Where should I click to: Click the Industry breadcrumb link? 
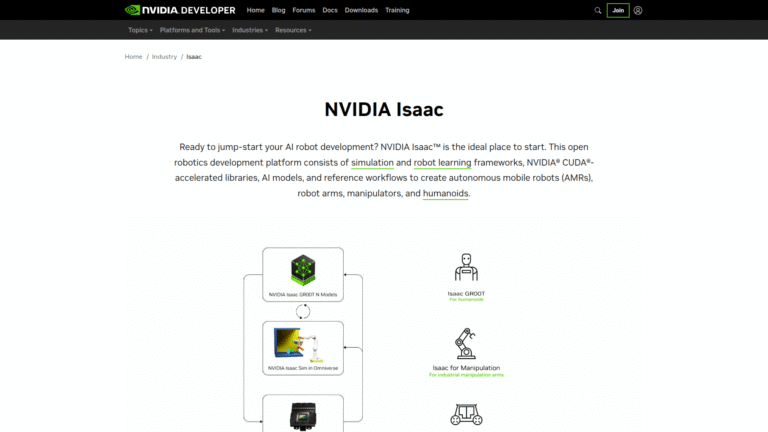[x=164, y=57]
